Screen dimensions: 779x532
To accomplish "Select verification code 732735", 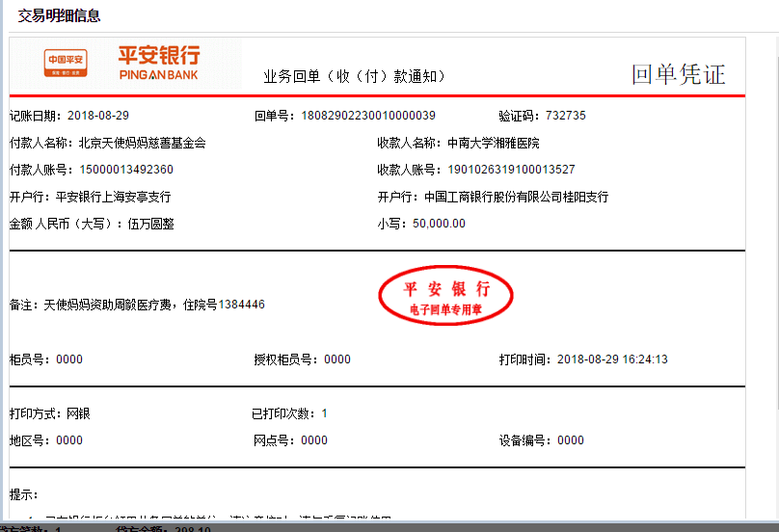I will click(x=565, y=116).
